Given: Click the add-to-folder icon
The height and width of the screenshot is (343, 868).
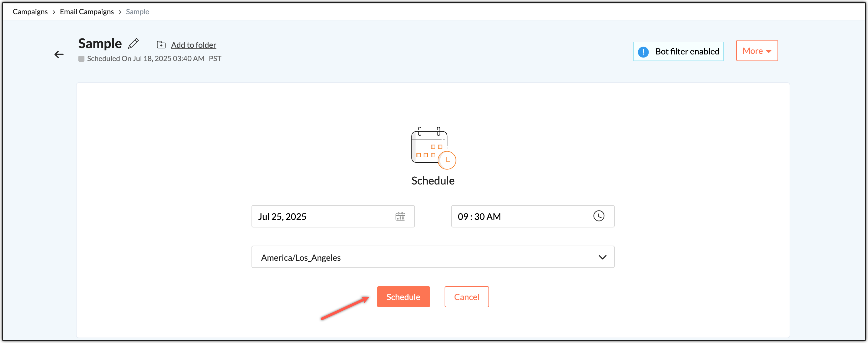Looking at the screenshot, I should pos(161,45).
